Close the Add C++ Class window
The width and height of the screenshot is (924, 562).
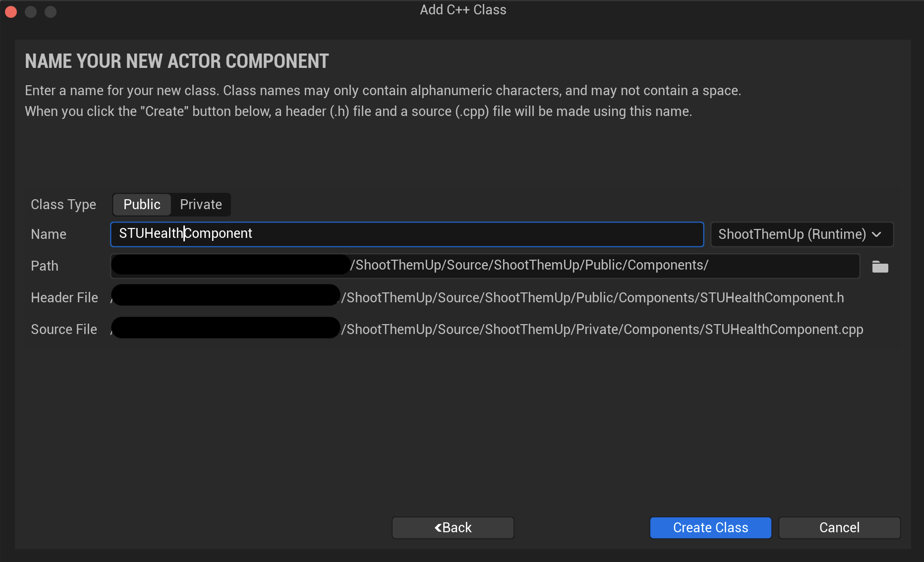coord(11,11)
